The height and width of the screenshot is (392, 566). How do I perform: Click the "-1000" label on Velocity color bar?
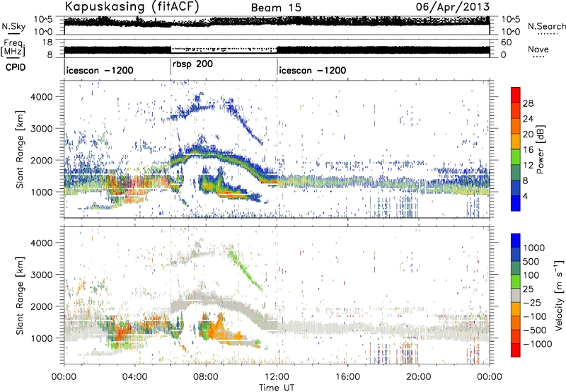pos(537,344)
